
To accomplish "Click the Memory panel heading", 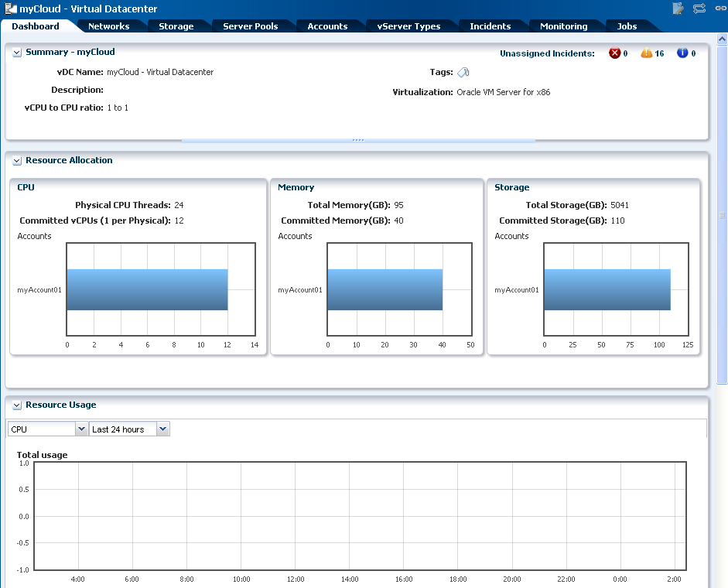I will pos(296,187).
